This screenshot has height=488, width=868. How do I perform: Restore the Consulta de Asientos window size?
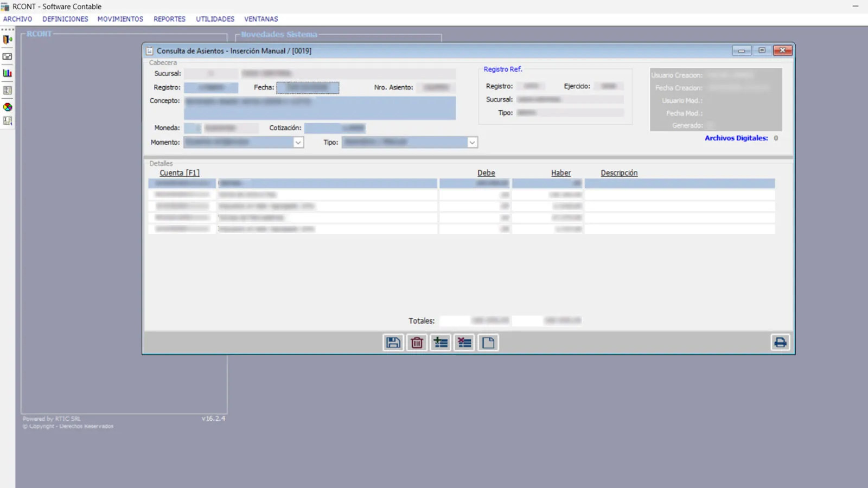pyautogui.click(x=762, y=50)
